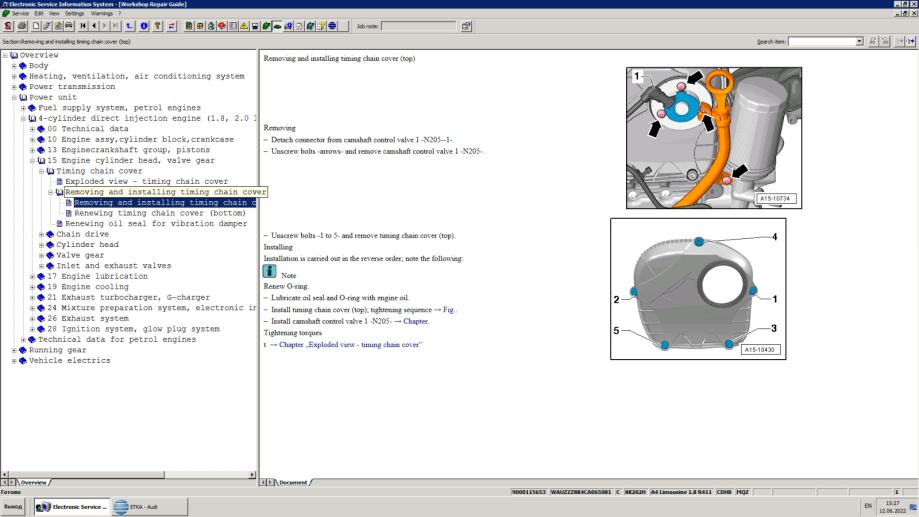Click the save diskette toolbar icon
Image resolution: width=919 pixels, height=517 pixels.
tap(255, 26)
